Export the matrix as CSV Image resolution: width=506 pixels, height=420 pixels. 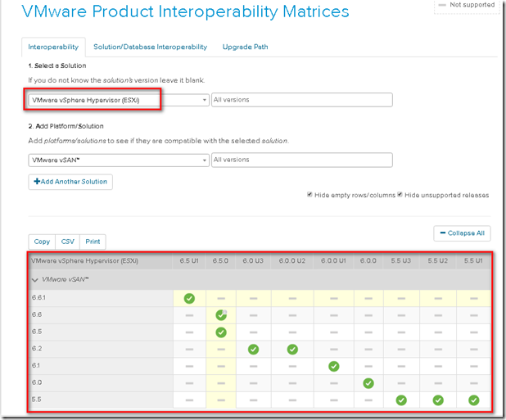point(67,242)
